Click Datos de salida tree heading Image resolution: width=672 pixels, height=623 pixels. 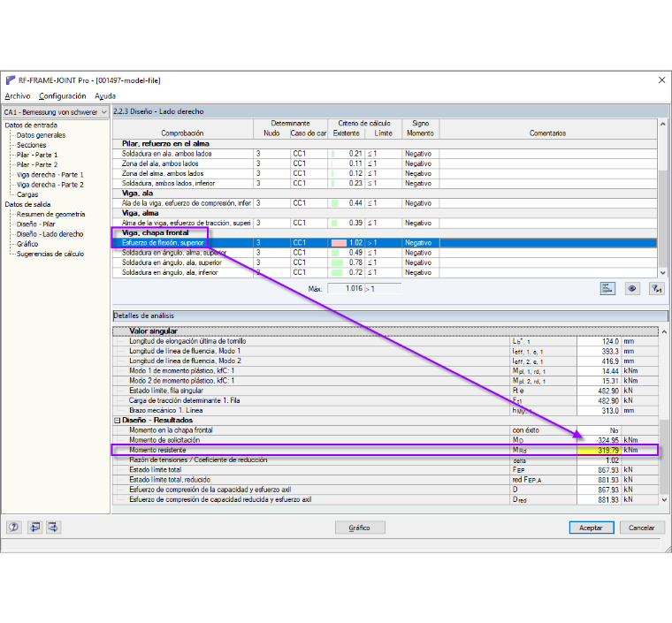[x=27, y=204]
